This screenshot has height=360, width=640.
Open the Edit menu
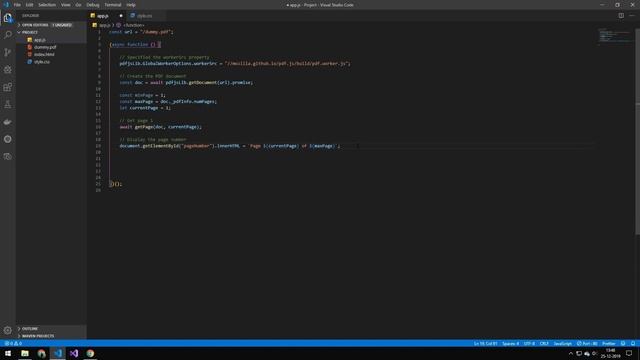[x=29, y=5]
